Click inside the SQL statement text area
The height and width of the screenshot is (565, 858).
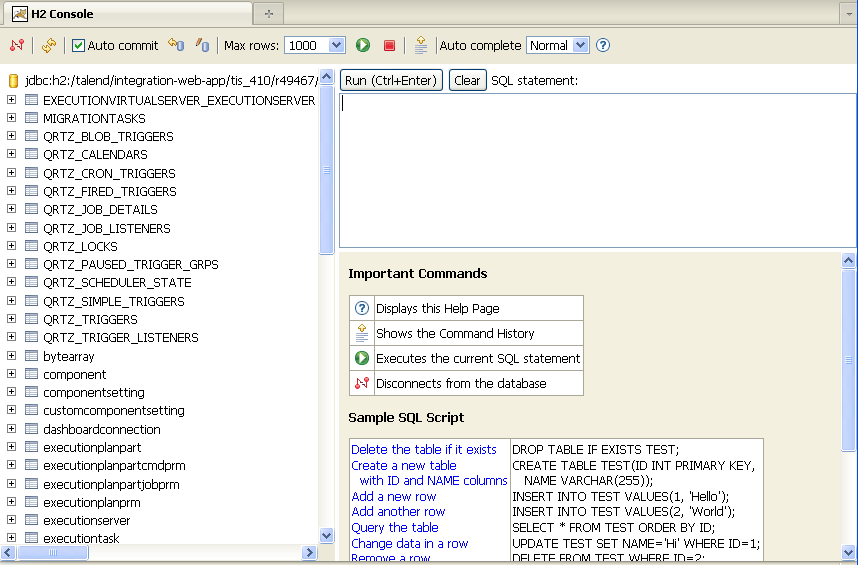pos(598,170)
